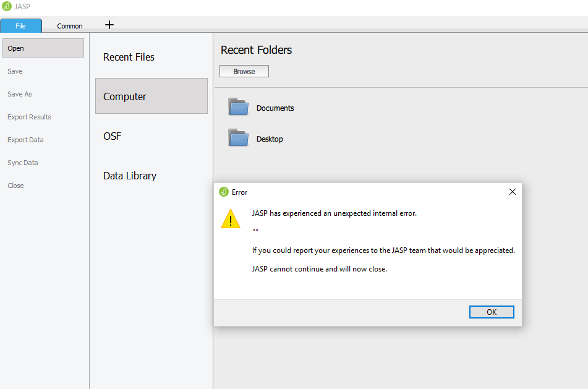This screenshot has width=588, height=389.
Task: Select the Computer location option
Action: coord(125,96)
